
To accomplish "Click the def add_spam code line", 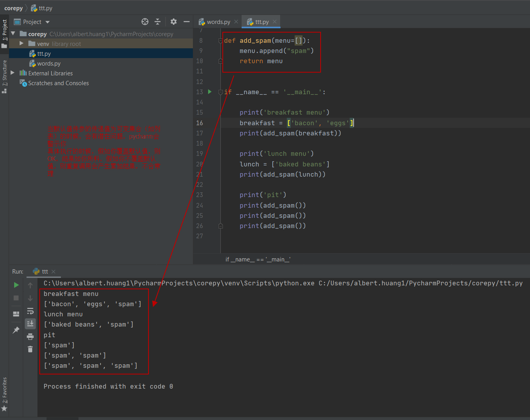I will point(267,40).
